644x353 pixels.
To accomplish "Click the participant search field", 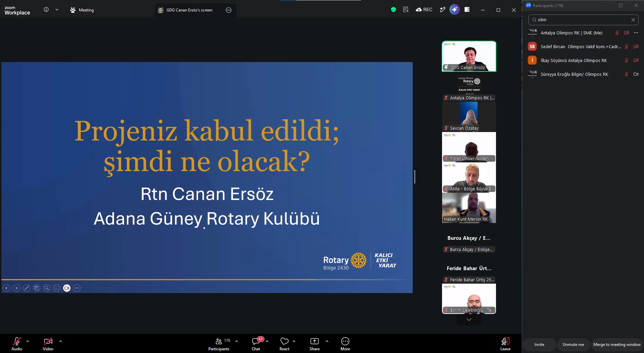I will (583, 20).
